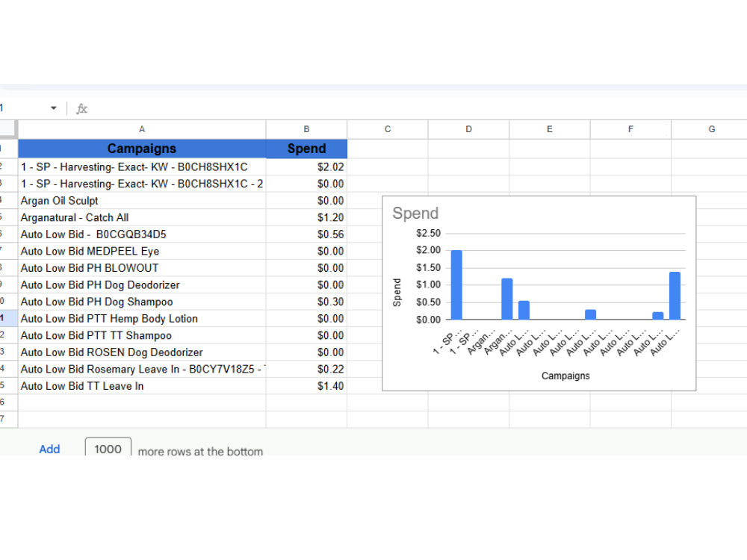Image resolution: width=747 pixels, height=560 pixels.
Task: Select the Auto Low Bid ROSEN Dog Deodorizer cell
Action: [142, 352]
